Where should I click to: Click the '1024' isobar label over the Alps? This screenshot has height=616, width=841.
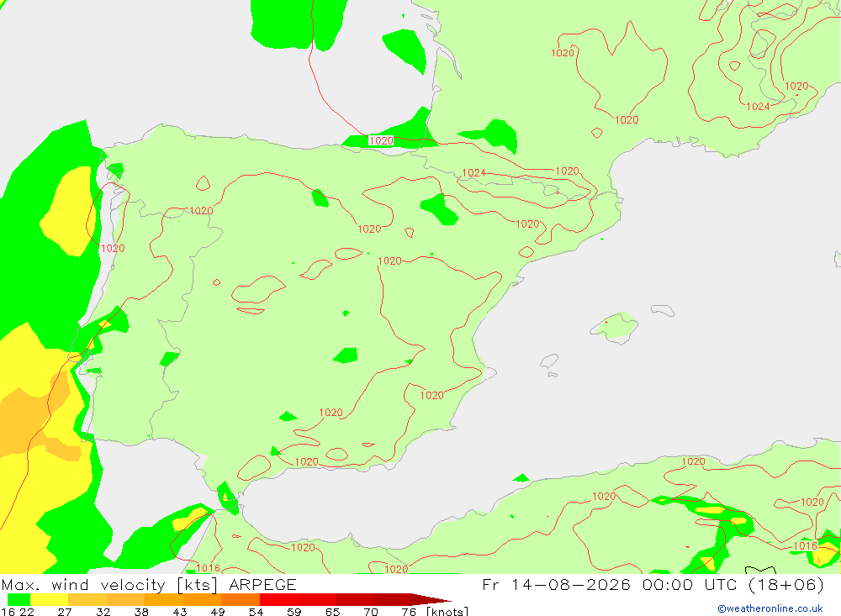click(759, 106)
